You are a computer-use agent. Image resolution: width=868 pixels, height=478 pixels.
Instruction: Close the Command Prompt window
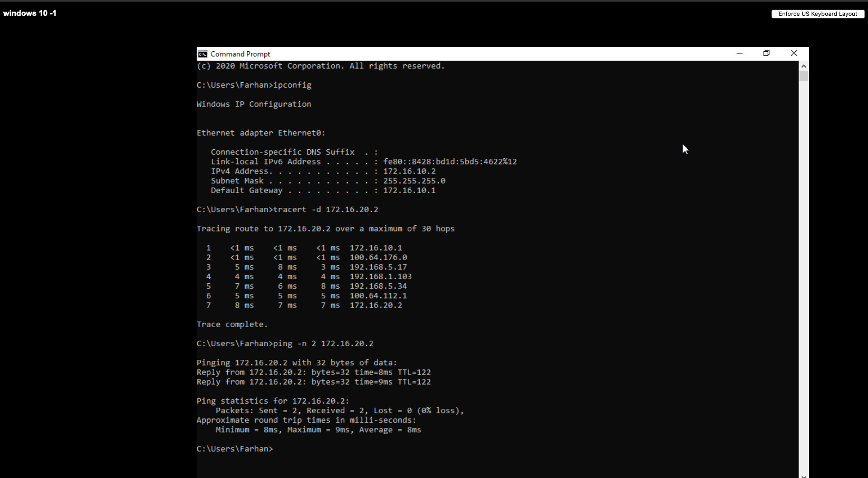coord(794,53)
